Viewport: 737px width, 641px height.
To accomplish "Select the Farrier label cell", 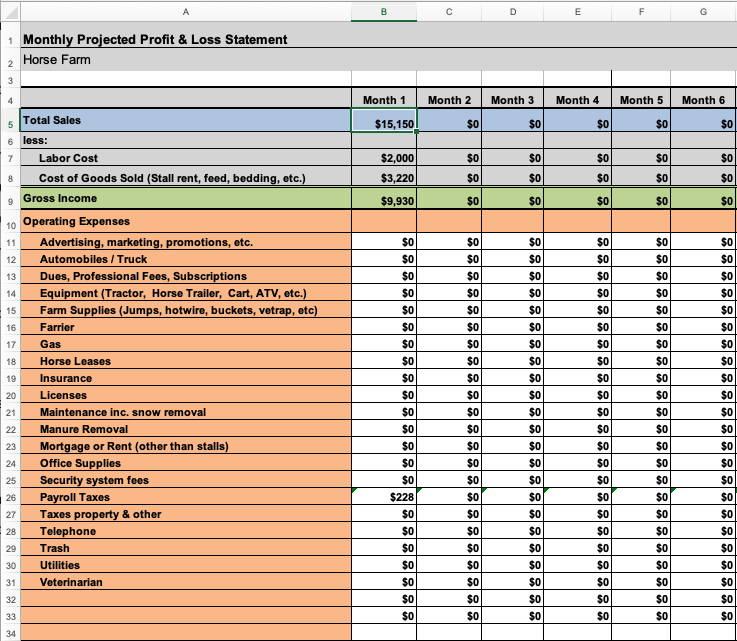I will [185, 327].
